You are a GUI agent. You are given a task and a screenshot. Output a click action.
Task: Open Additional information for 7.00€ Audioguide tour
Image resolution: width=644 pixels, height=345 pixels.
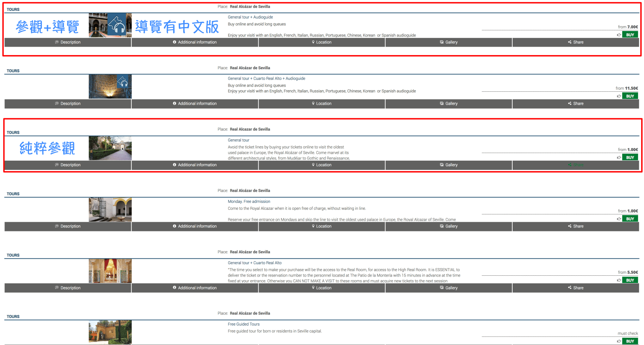[x=195, y=42]
